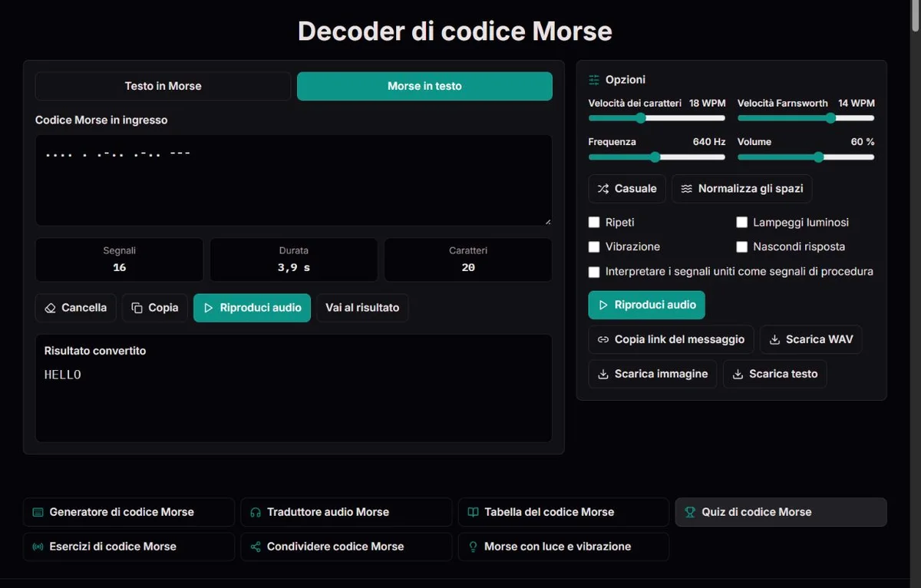
Task: Click the HELLO result text
Action: (63, 375)
